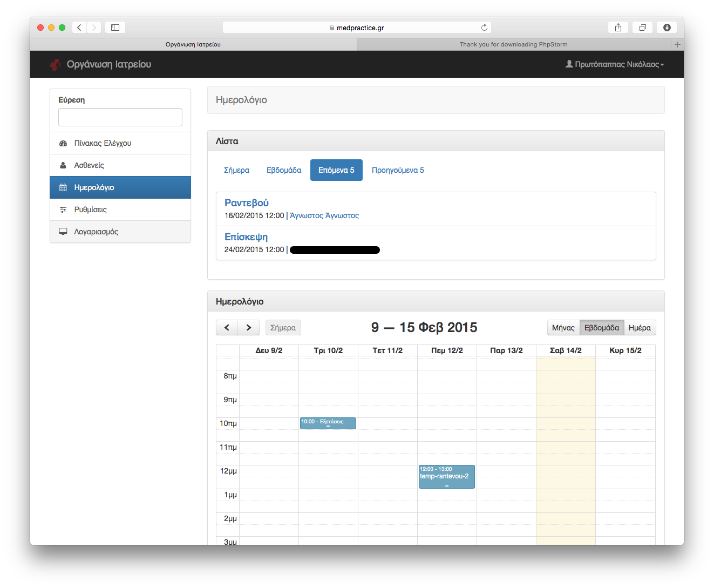
Task: Reload the page with the refresh icon
Action: [484, 28]
